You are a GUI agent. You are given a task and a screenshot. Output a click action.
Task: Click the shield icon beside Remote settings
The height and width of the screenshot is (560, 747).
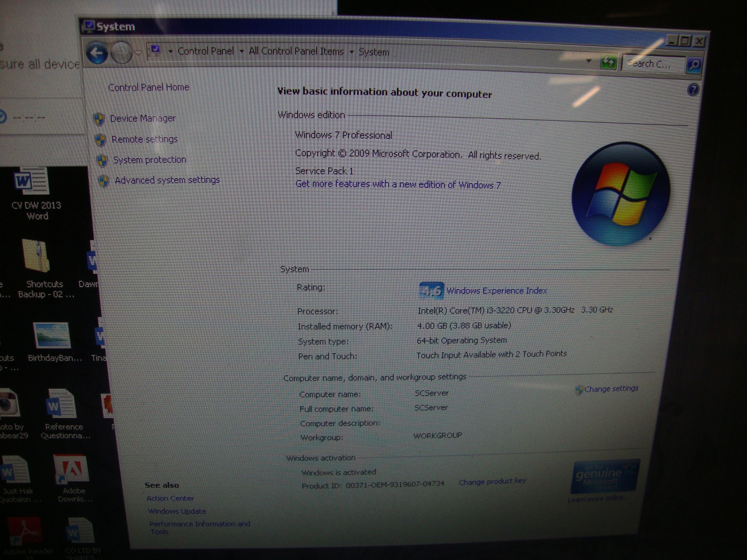100,140
